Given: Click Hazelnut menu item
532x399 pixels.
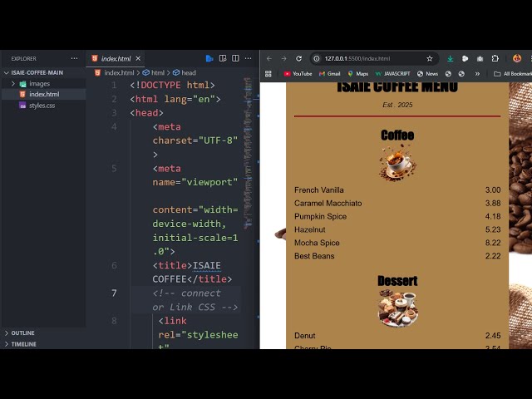Looking at the screenshot, I should point(310,229).
